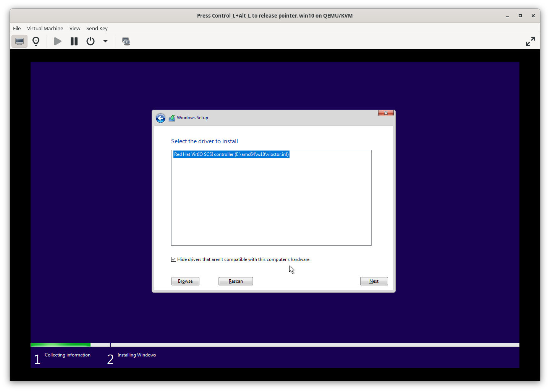The width and height of the screenshot is (550, 392).
Task: Shut down the virtual machine
Action: point(91,41)
